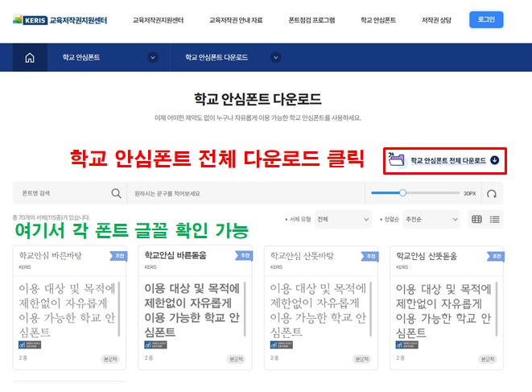Screen dimensions: 532x392
Task: Open the 학교 안심폰트 top menu
Action: (378, 20)
